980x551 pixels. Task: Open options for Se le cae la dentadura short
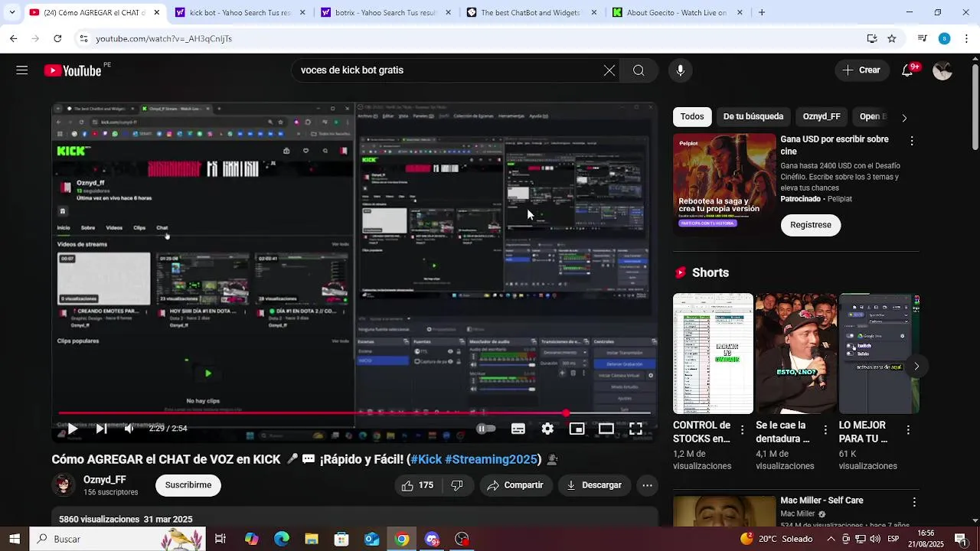825,430
